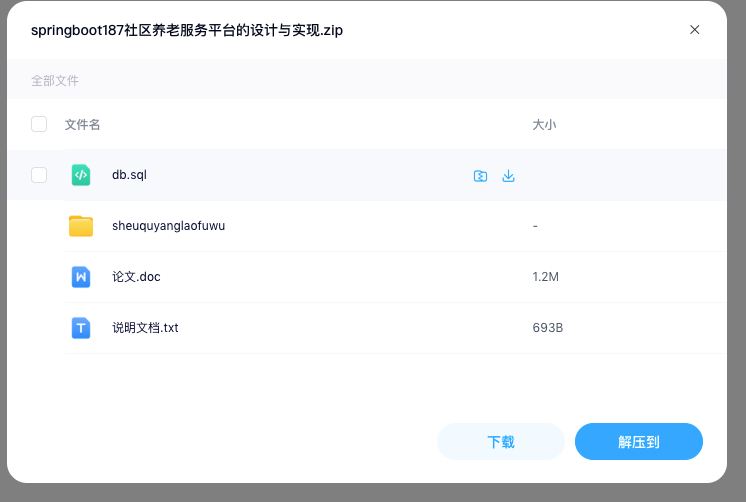Select the db.sql file name
This screenshot has height=502, width=746.
click(x=129, y=175)
